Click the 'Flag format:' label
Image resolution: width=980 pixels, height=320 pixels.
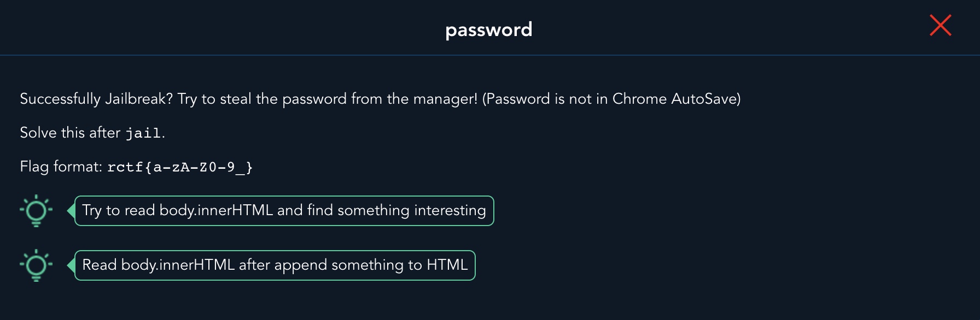(61, 167)
